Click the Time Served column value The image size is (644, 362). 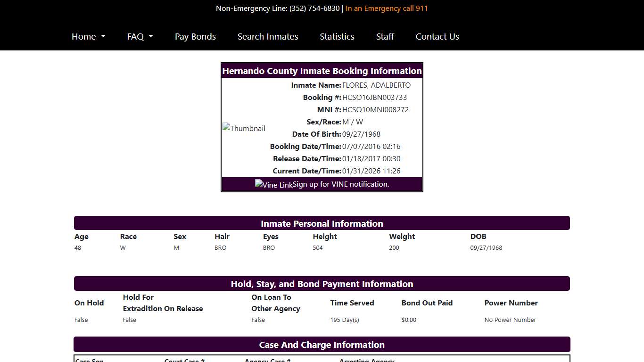345,320
